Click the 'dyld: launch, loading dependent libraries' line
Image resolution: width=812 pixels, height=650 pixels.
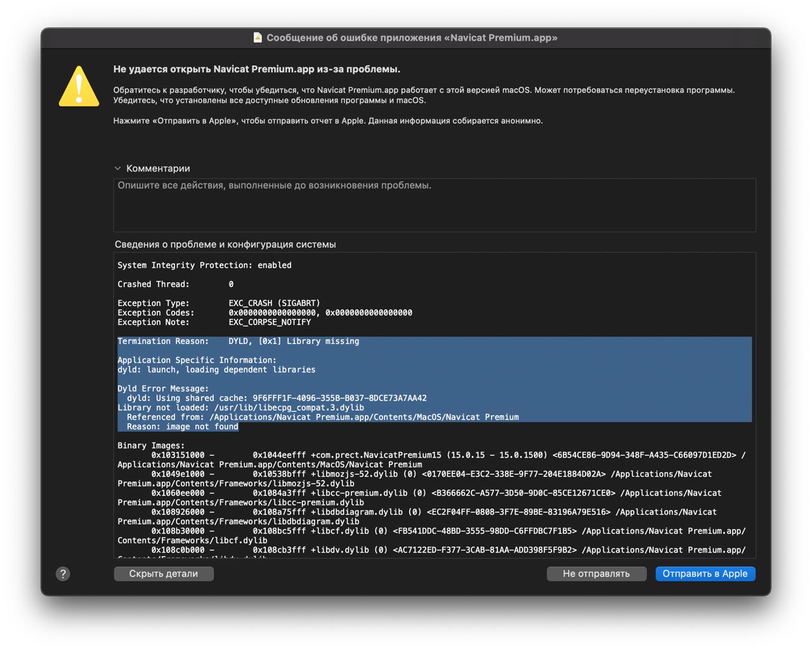pos(216,370)
